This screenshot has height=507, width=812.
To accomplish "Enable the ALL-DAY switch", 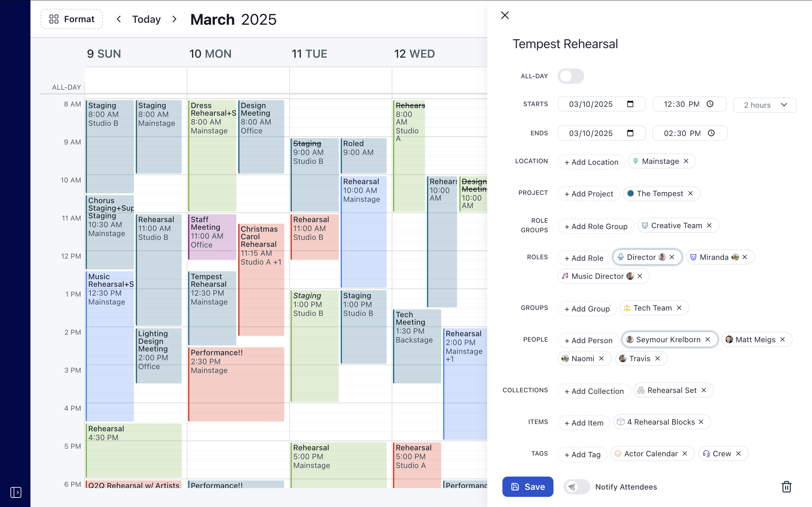I will click(x=571, y=76).
